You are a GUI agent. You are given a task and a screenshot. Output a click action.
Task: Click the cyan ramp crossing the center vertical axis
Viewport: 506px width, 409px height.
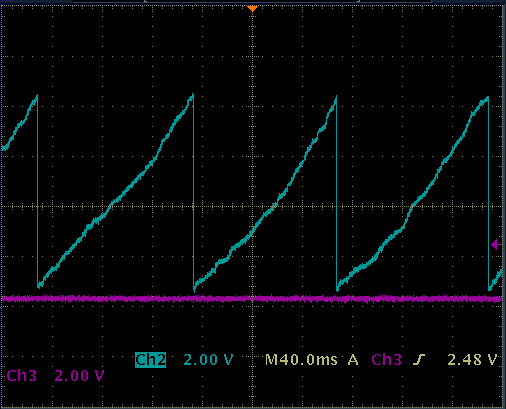[252, 232]
